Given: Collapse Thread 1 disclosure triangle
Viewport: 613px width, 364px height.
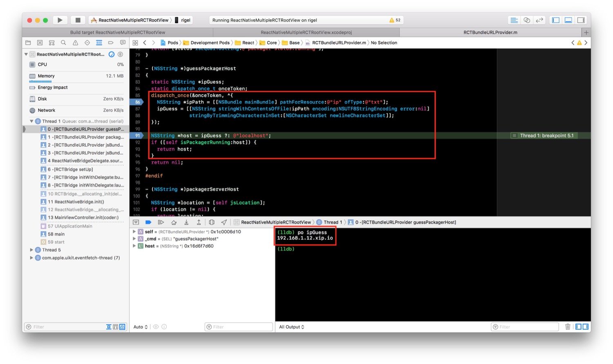Looking at the screenshot, I should (x=32, y=121).
